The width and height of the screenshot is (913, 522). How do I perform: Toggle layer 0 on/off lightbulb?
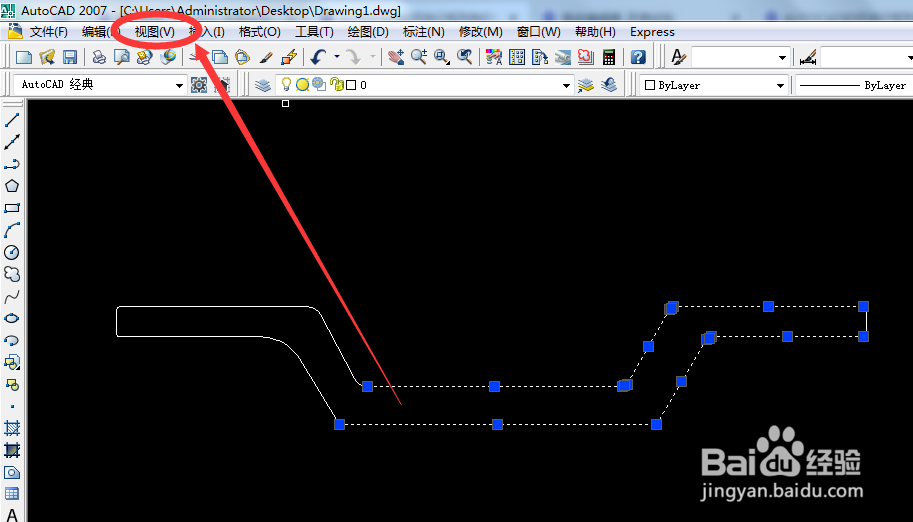point(286,84)
